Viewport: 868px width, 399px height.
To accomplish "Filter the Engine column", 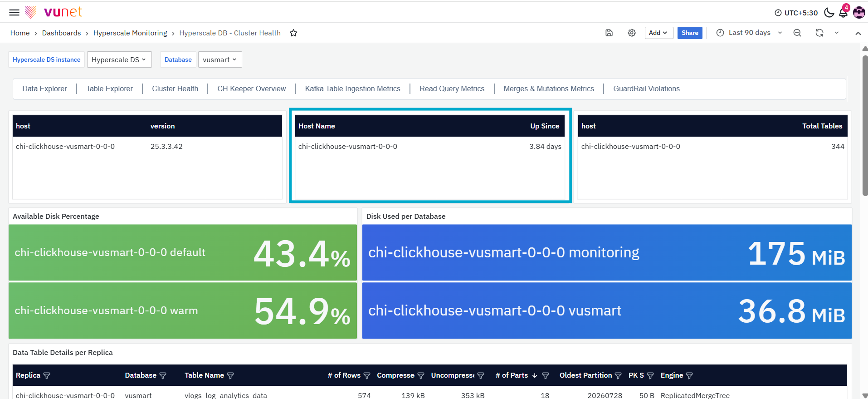I will click(689, 376).
